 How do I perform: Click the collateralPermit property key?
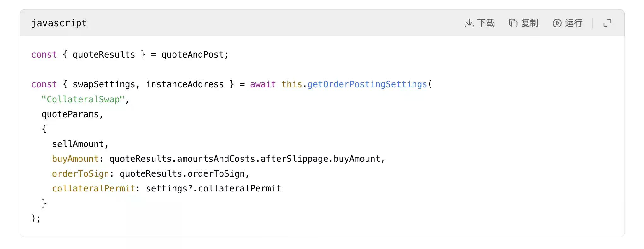93,189
